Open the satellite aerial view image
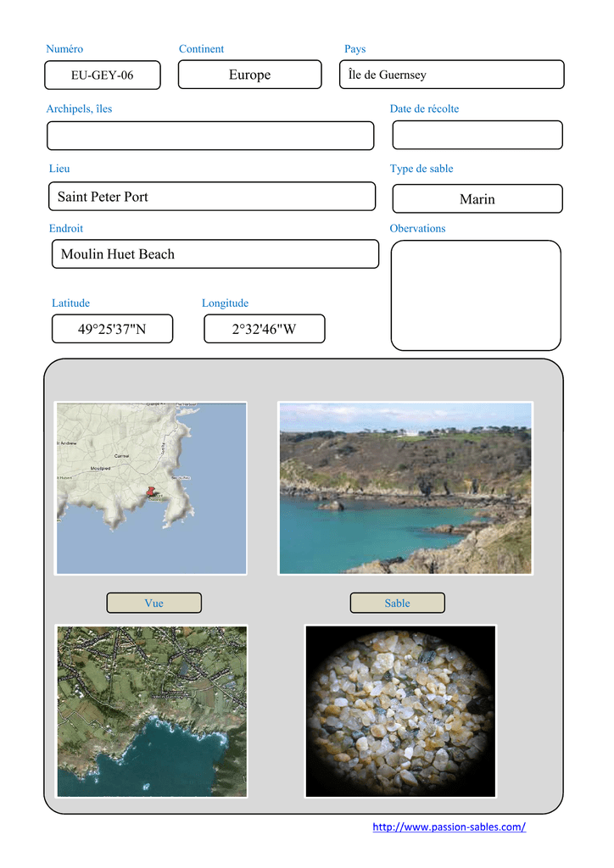This screenshot has width=614, height=868. pos(151,711)
